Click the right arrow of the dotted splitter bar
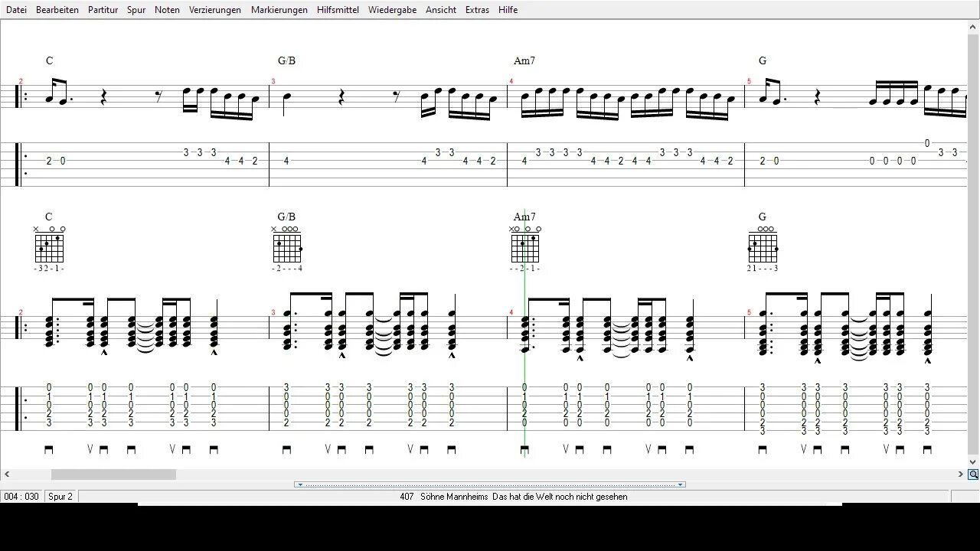The height and width of the screenshot is (551, 980). click(680, 484)
